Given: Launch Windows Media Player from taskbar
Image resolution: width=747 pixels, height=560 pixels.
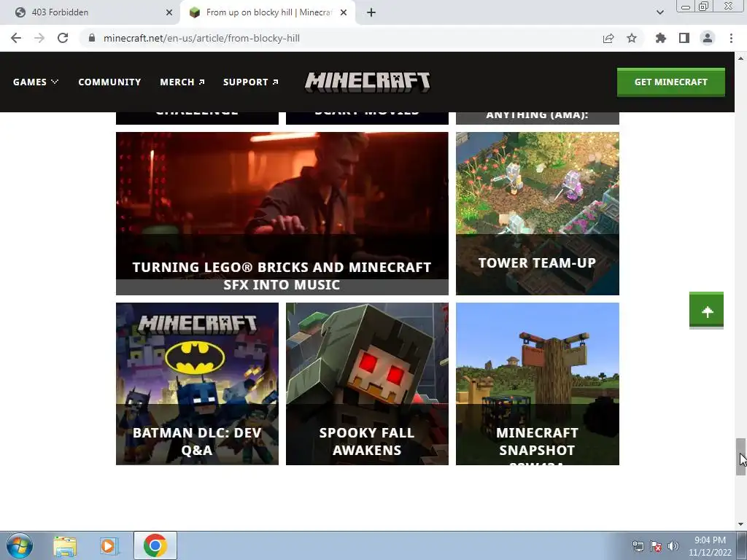Looking at the screenshot, I should pos(108,546).
